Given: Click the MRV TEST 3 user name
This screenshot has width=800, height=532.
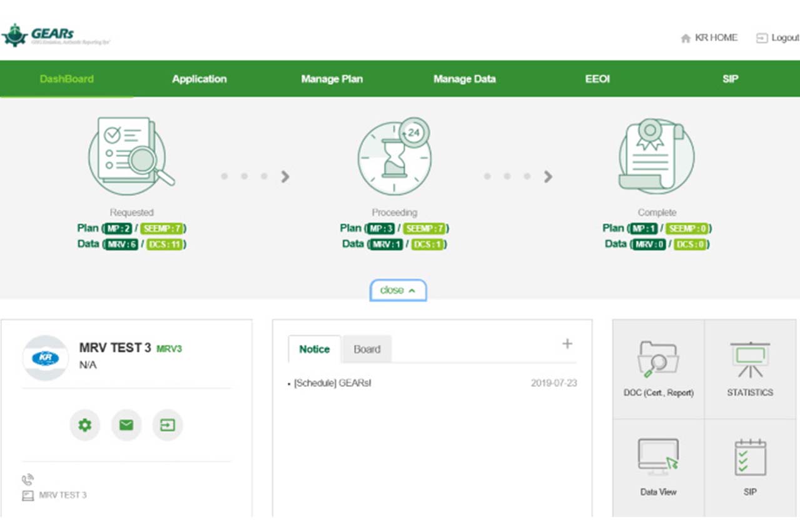Looking at the screenshot, I should click(x=115, y=348).
